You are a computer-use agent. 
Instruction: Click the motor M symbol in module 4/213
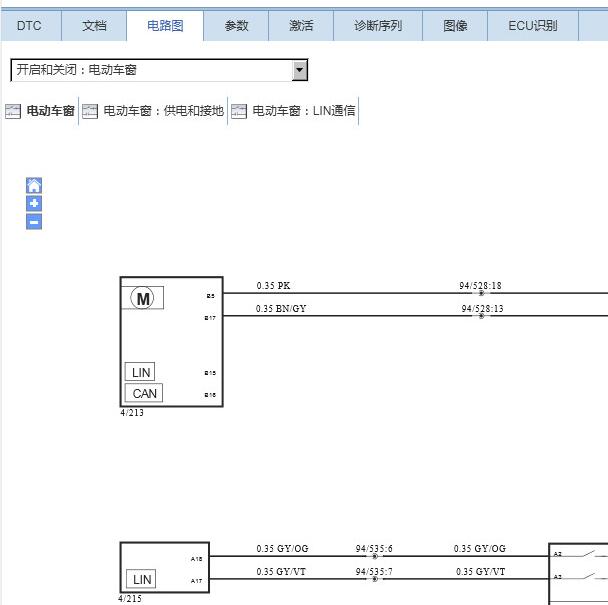142,298
